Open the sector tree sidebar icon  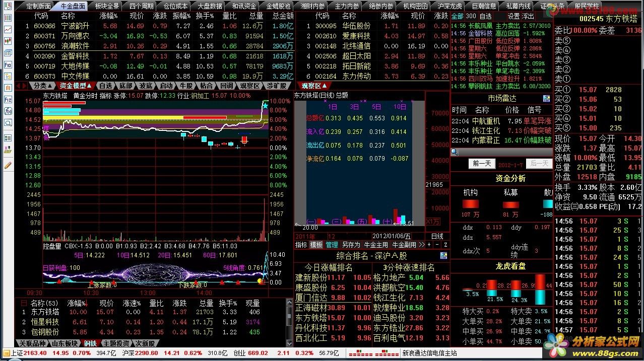(8, 76)
